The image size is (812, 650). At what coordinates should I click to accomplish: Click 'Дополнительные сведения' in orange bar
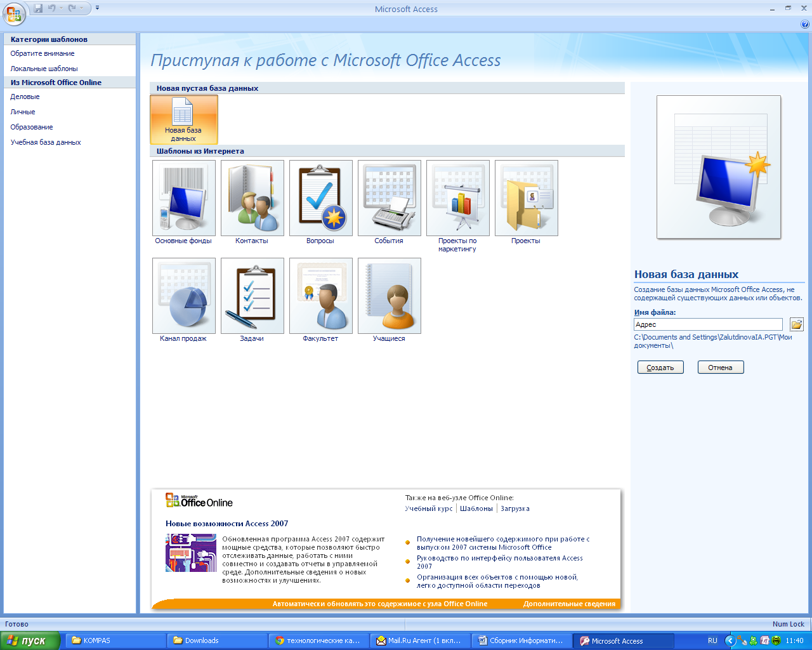(570, 604)
